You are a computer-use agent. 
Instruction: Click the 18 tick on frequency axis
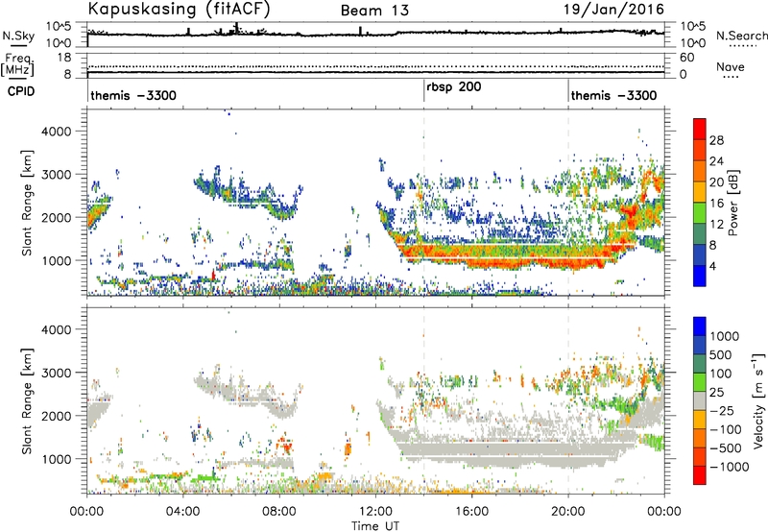pos(64,58)
